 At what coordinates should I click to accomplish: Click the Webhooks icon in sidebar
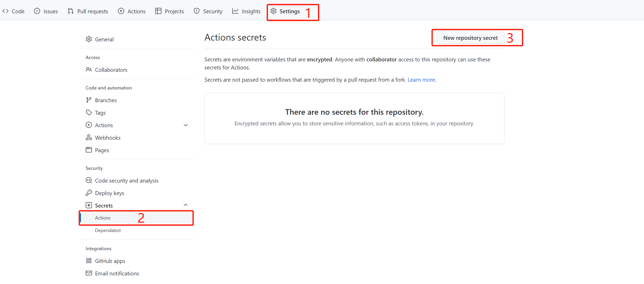(89, 137)
